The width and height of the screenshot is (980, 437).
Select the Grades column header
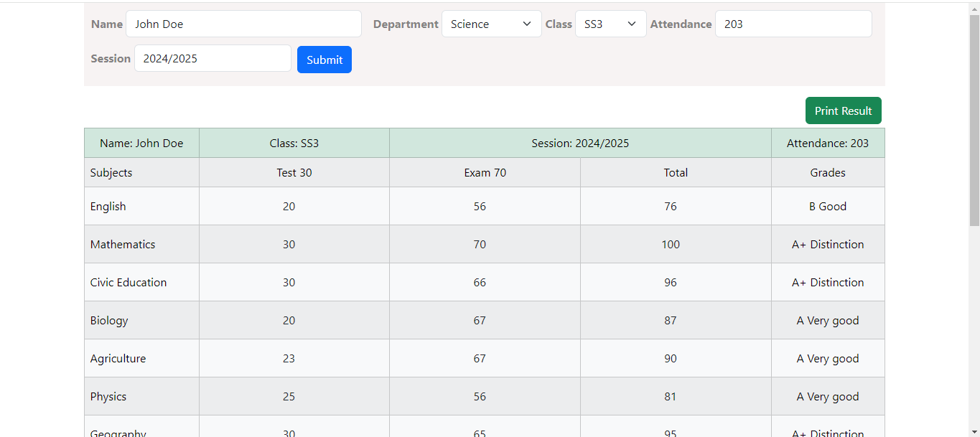828,172
